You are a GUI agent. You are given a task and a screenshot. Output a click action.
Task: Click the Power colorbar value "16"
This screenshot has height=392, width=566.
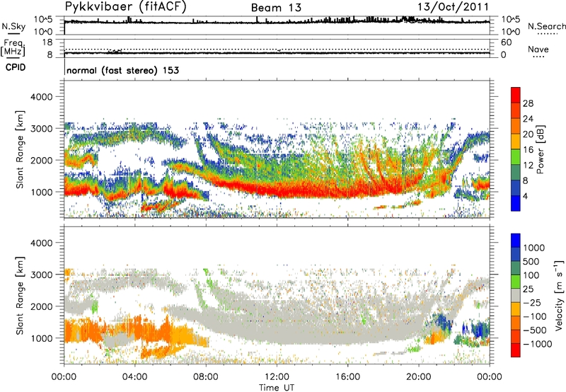pos(528,150)
